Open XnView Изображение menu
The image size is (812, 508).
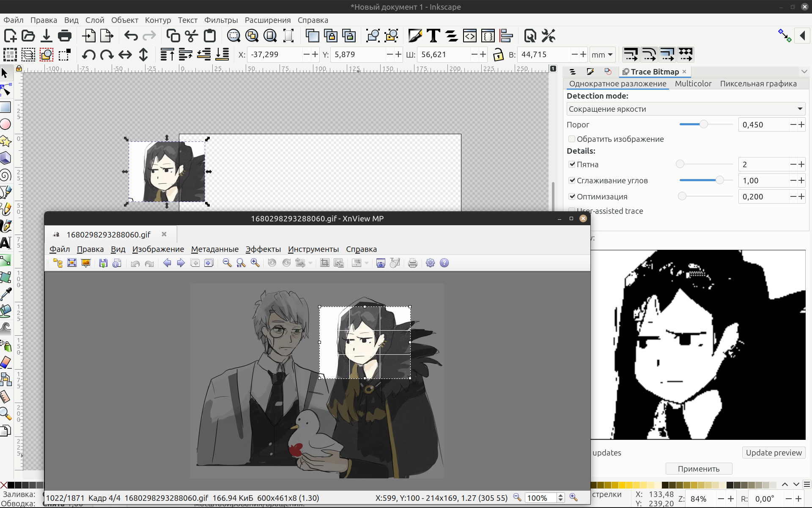(158, 249)
